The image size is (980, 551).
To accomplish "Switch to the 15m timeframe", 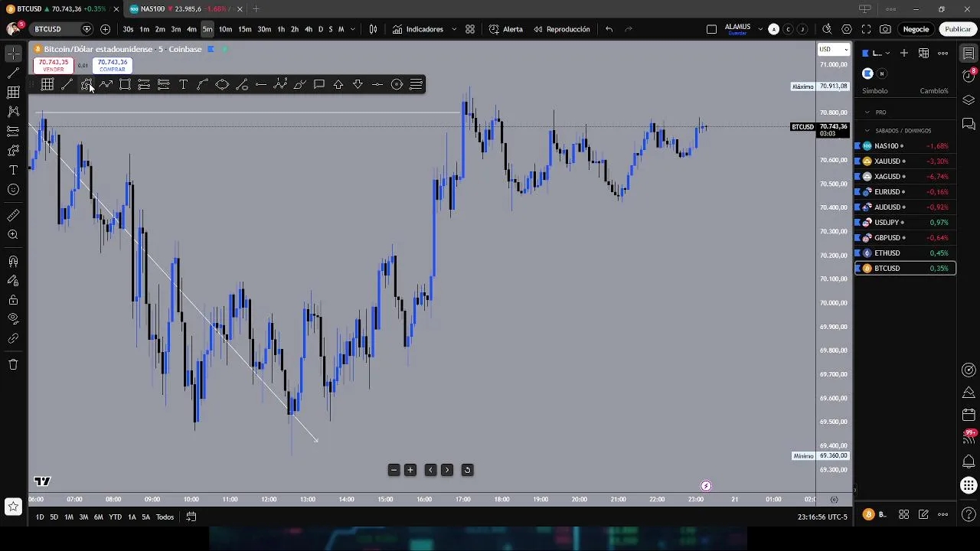I will pos(244,29).
